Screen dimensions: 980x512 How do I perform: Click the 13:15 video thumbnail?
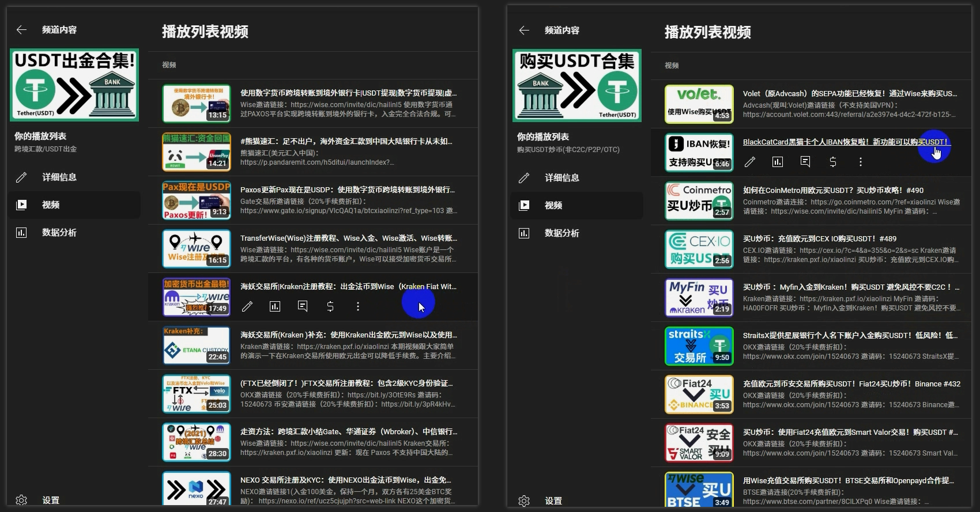[x=197, y=104]
